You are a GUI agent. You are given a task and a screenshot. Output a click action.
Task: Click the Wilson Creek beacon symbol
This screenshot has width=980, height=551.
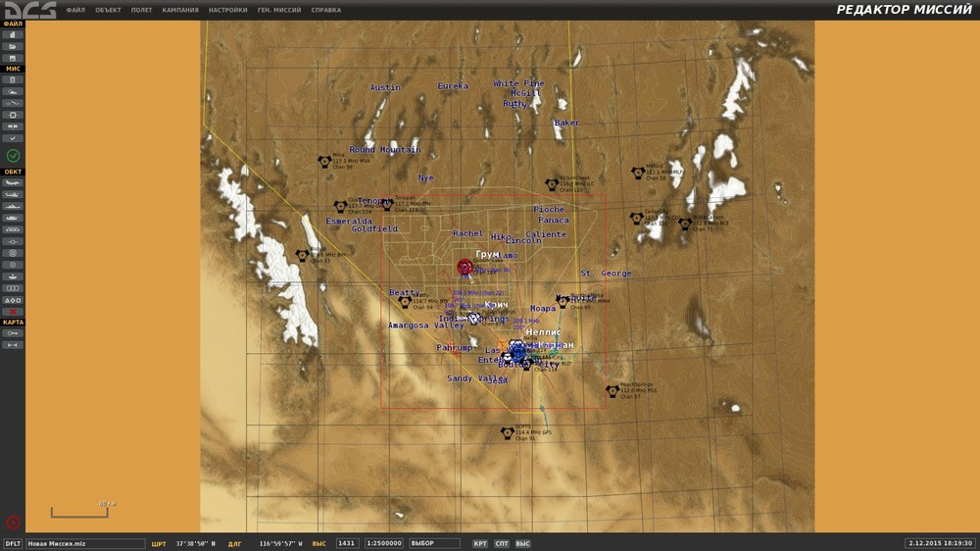tap(551, 184)
